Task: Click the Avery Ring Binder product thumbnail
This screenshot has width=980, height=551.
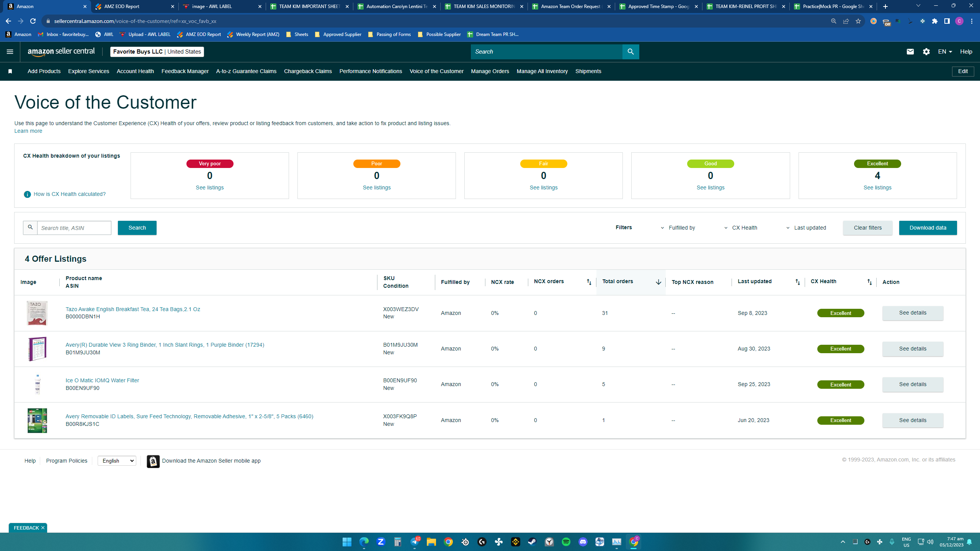Action: coord(37,349)
